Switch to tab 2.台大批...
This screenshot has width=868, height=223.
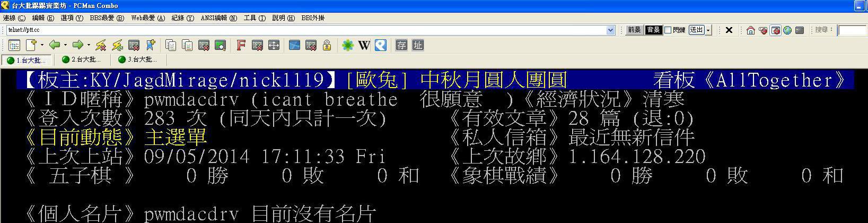click(82, 59)
